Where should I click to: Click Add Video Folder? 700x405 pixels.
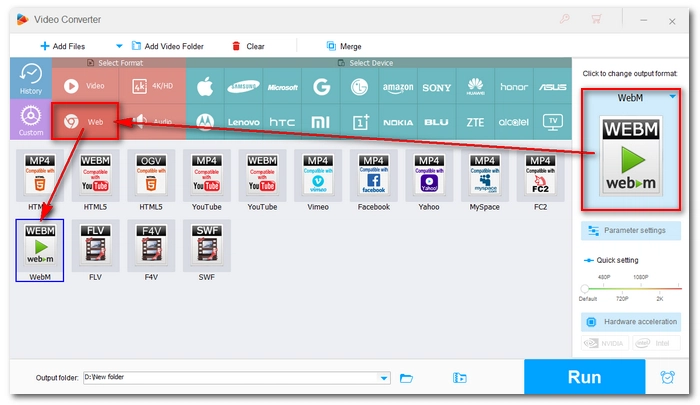tap(167, 46)
